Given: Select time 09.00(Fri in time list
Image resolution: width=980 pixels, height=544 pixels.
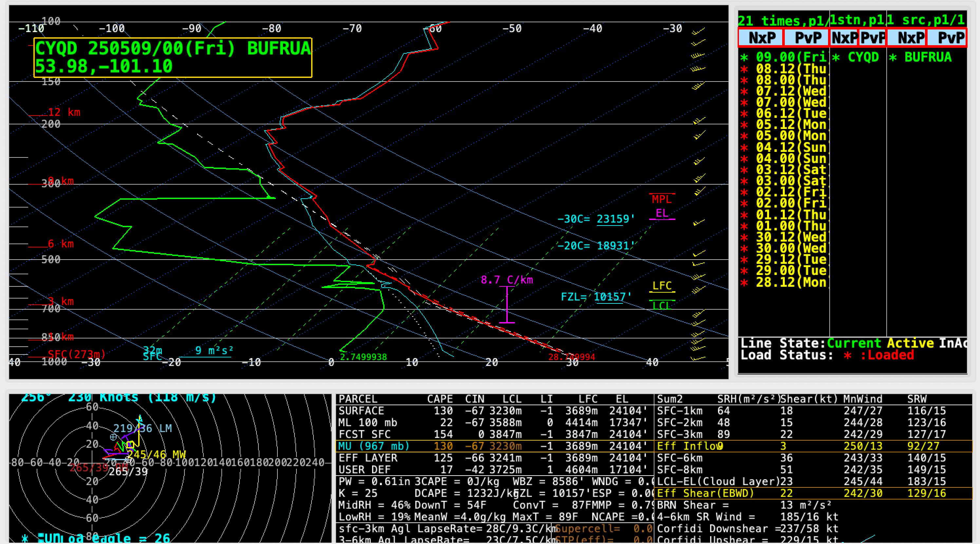Looking at the screenshot, I should [x=784, y=57].
